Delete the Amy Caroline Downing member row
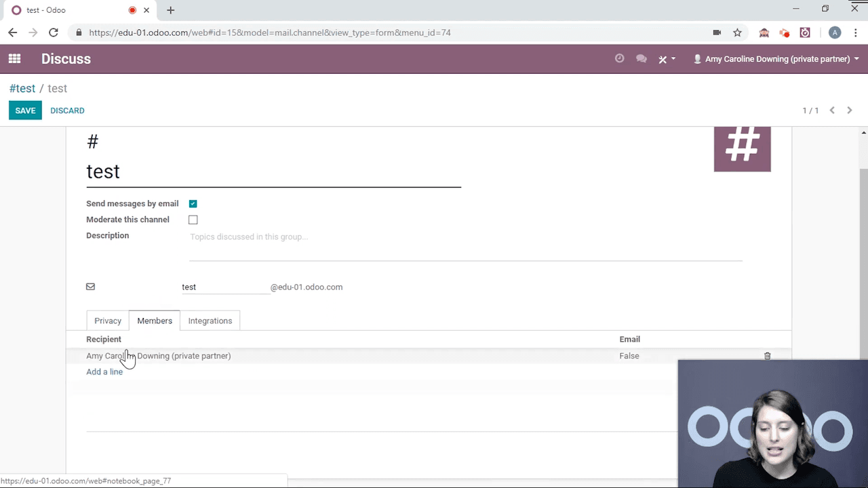This screenshot has height=488, width=868. (x=767, y=356)
